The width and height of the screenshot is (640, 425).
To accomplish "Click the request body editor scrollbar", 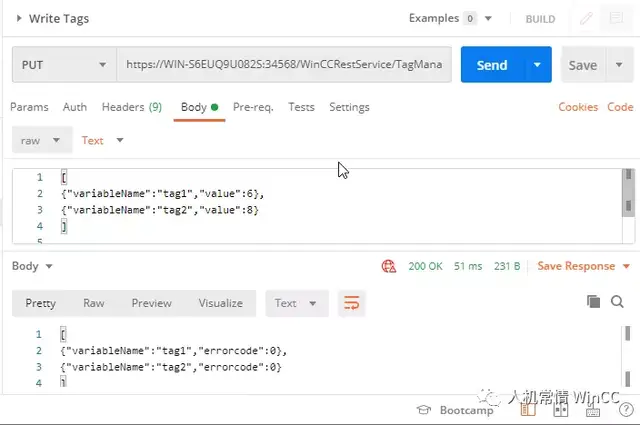I will 628,190.
